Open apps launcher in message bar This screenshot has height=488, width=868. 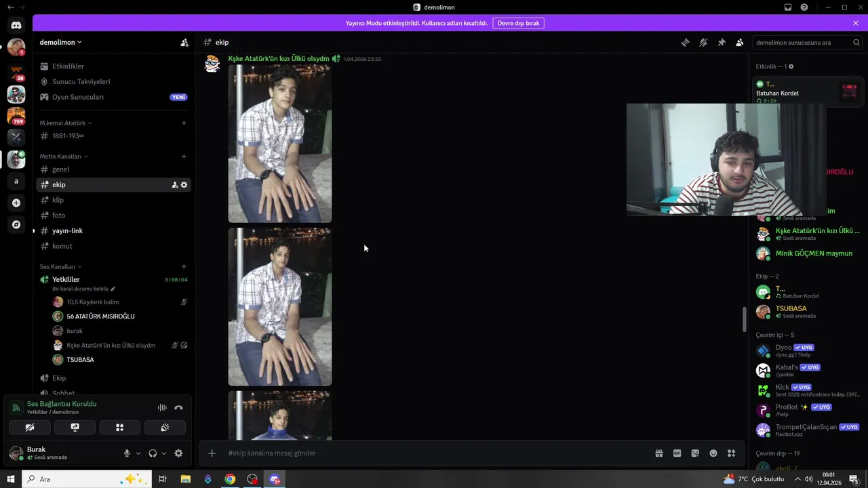[x=732, y=453]
